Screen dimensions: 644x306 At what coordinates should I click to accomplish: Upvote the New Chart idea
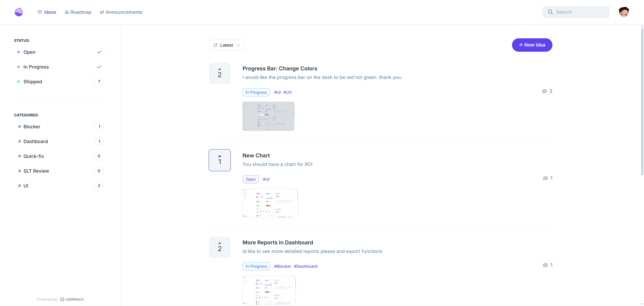(x=220, y=160)
